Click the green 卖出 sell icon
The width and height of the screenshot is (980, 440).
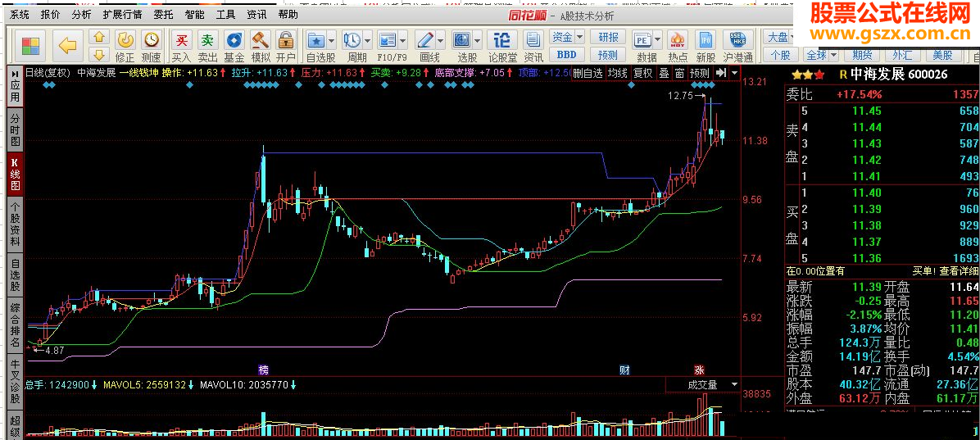[208, 46]
